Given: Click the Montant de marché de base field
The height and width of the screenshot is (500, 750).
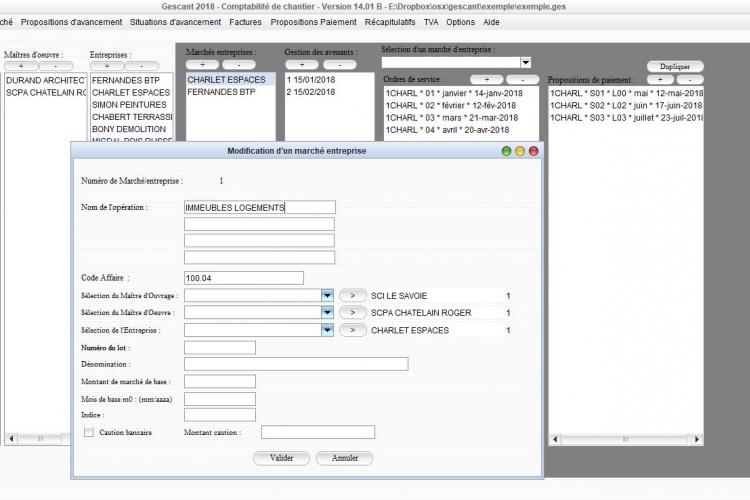Looking at the screenshot, I should pyautogui.click(x=220, y=381).
